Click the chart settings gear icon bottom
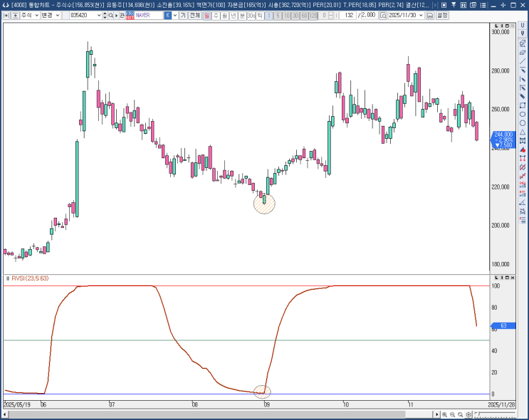The height and width of the screenshot is (420, 529). [468, 414]
